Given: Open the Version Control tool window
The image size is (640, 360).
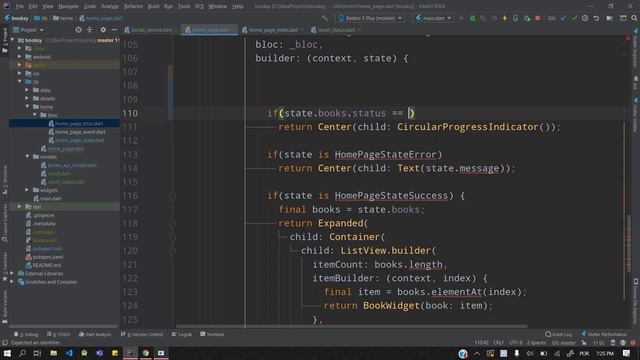Looking at the screenshot, I should (x=142, y=334).
